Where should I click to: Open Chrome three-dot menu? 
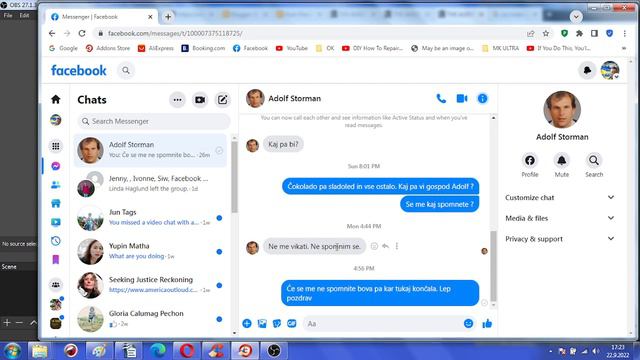point(624,33)
